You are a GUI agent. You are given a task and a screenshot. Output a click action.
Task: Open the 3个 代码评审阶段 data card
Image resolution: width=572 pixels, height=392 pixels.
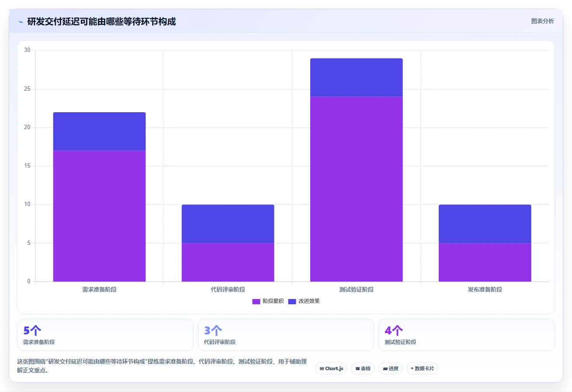pos(286,335)
